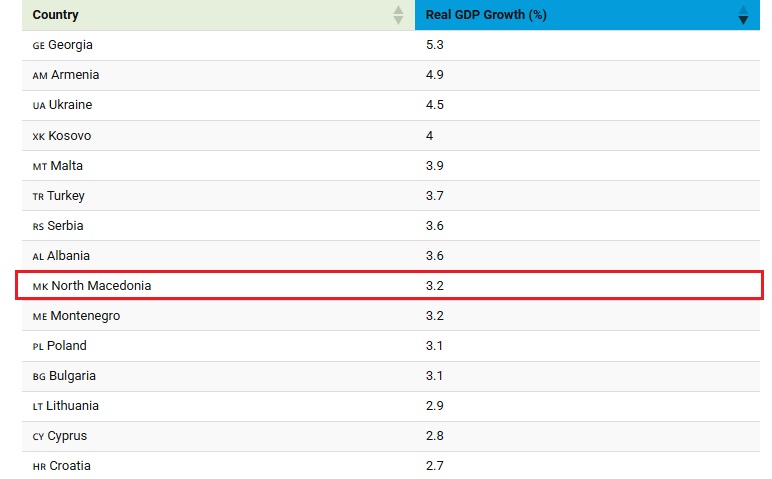Choose Malta in the Country column
This screenshot has height=479, width=772.
pos(66,165)
